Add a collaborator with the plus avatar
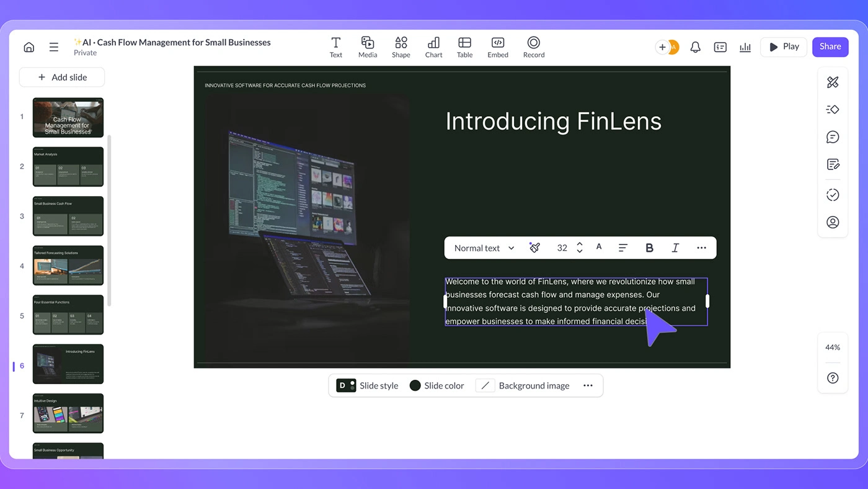This screenshot has height=489, width=868. point(662,47)
